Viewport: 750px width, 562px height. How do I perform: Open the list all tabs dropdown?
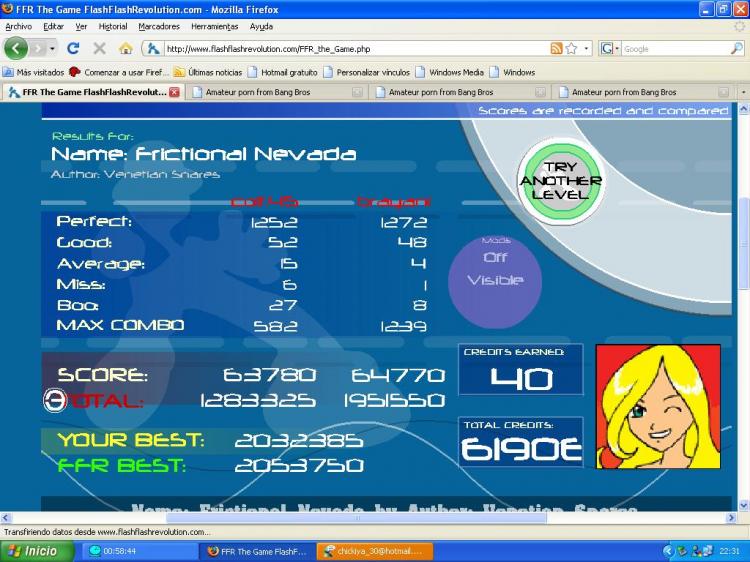coord(743,92)
